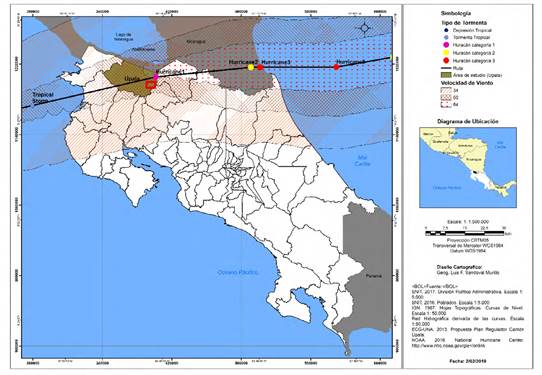This screenshot has height=375, width=542.
Task: Open the Diagrama de Ubicación inset map
Action: click(468, 167)
